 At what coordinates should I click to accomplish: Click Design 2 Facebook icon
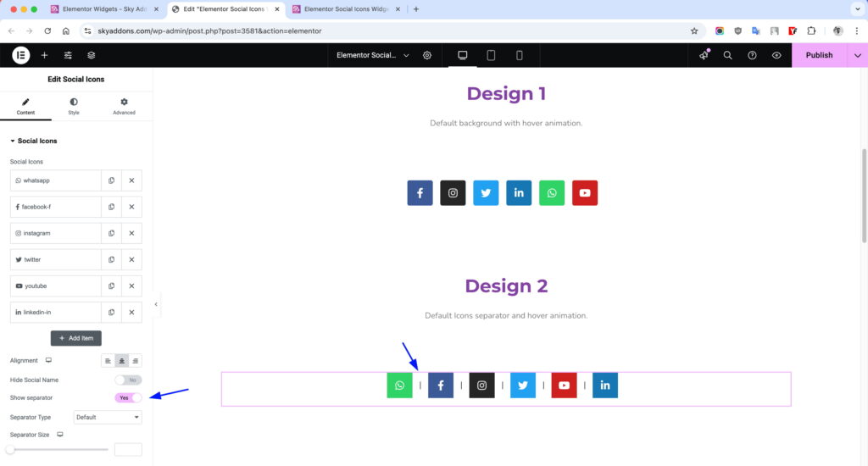click(441, 386)
